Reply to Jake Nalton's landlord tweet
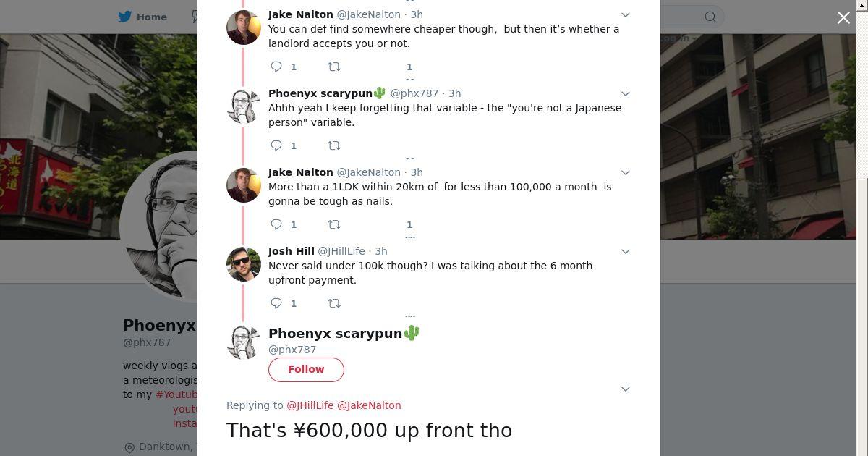Screen dimensions: 868x456 tap(276, 67)
